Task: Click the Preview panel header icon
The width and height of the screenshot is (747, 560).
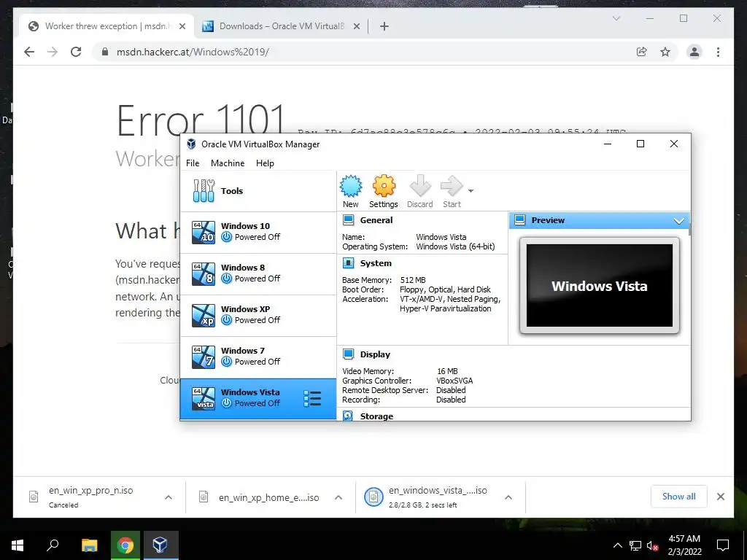Action: click(520, 220)
